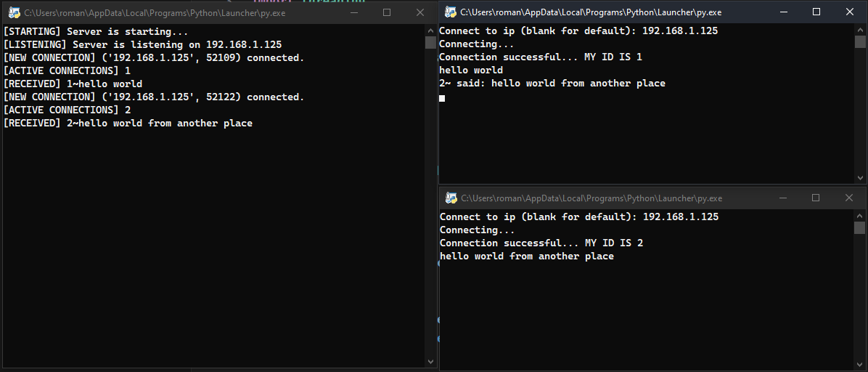Click scrollbar thumb in server console
Viewport: 868px width, 372px height.
click(x=430, y=42)
